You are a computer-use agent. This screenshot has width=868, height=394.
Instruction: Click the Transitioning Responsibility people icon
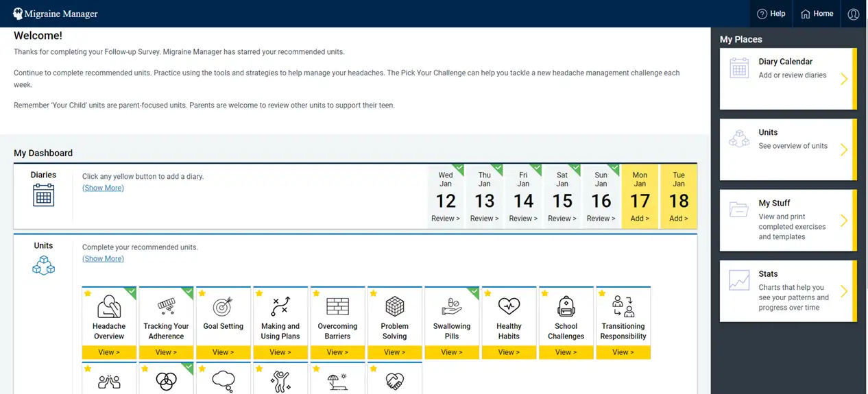[623, 306]
